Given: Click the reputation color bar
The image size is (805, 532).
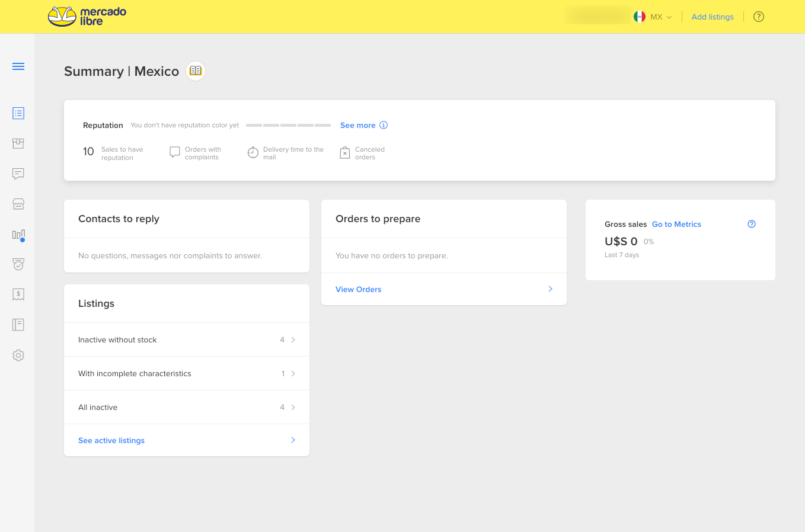Looking at the screenshot, I should (x=288, y=125).
